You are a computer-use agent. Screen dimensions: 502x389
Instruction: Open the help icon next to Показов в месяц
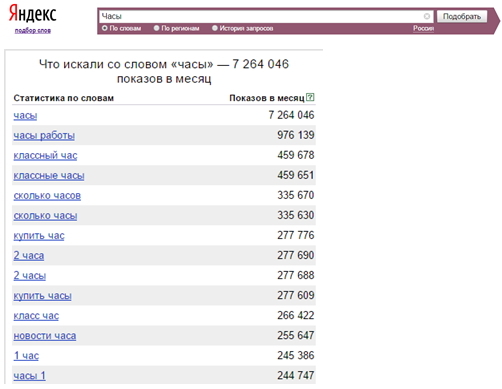[310, 97]
